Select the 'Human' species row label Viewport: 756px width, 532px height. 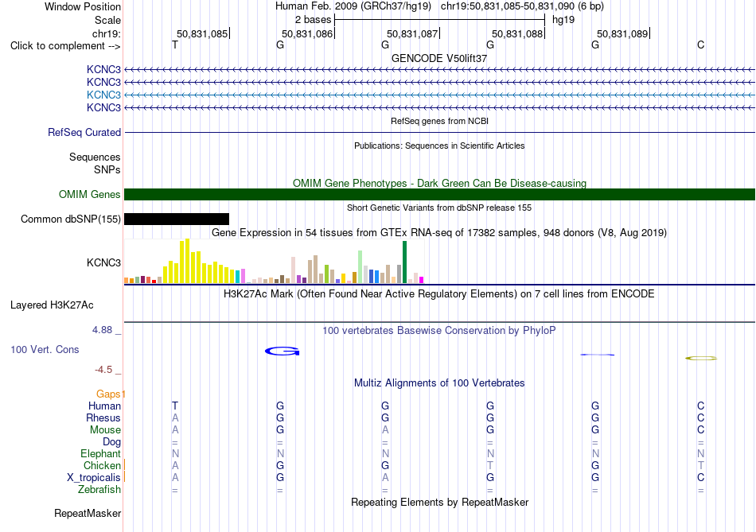pyautogui.click(x=104, y=406)
